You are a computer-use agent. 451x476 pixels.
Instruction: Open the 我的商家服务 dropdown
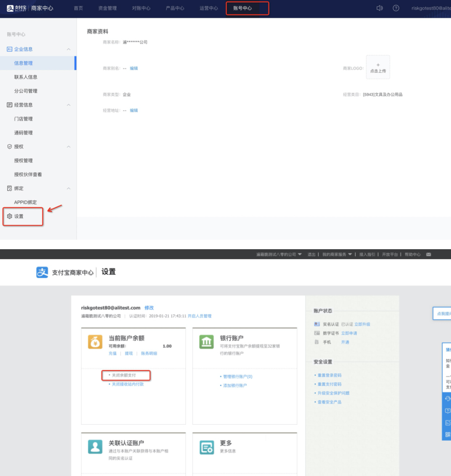(x=337, y=254)
